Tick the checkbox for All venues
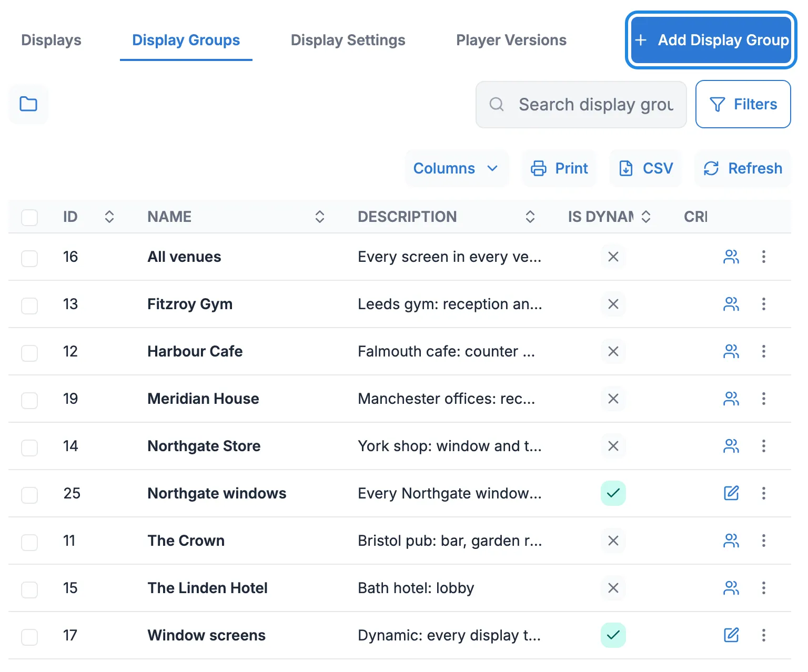The height and width of the screenshot is (672, 808). [x=29, y=258]
